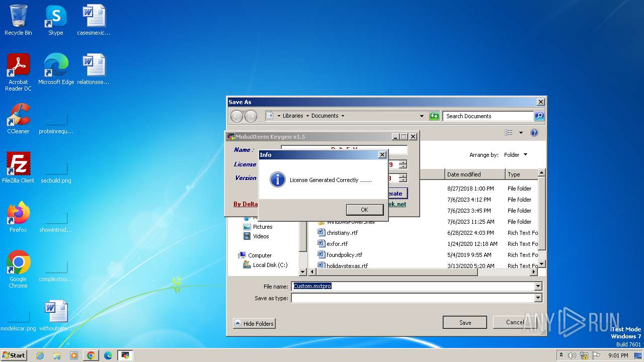Increase the Version stepper in Keygen
The height and width of the screenshot is (362, 644).
pyautogui.click(x=403, y=176)
